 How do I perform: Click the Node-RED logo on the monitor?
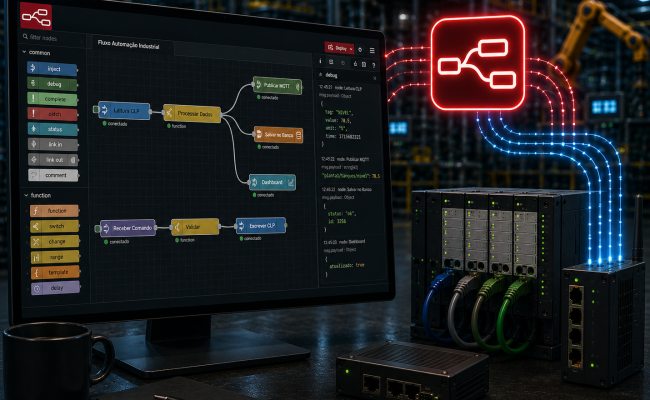tap(36, 16)
